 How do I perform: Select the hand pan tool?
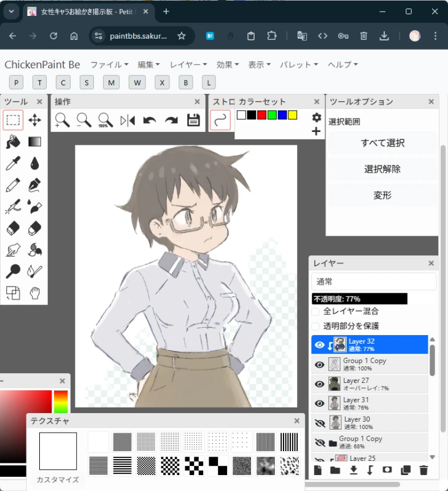pos(35,292)
